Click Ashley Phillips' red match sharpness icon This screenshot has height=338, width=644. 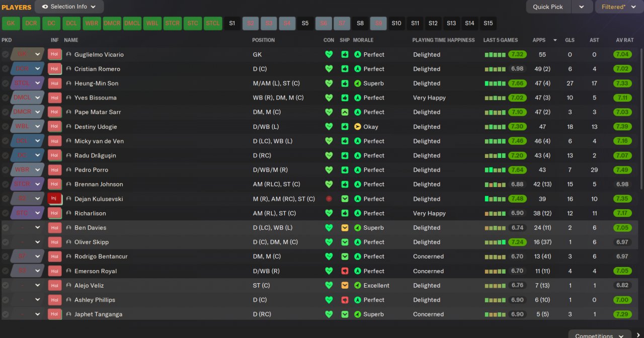click(x=345, y=300)
